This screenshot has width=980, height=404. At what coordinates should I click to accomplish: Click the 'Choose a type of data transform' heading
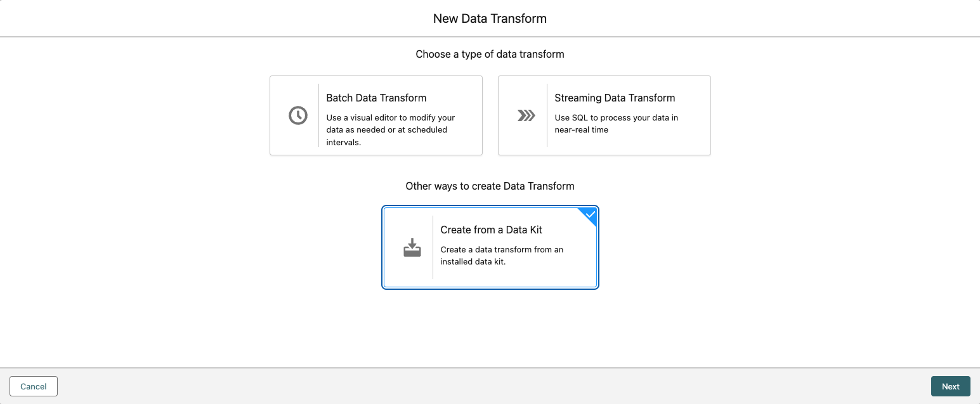(490, 54)
